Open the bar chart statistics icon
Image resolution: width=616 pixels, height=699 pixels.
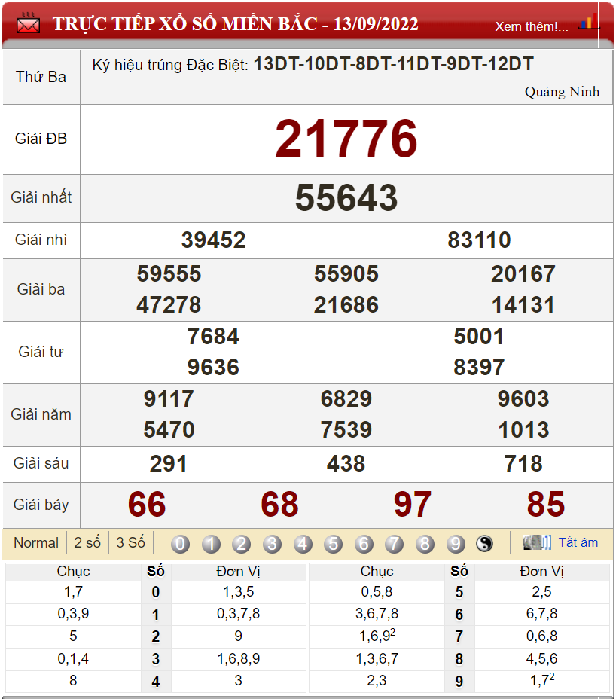click(x=588, y=23)
